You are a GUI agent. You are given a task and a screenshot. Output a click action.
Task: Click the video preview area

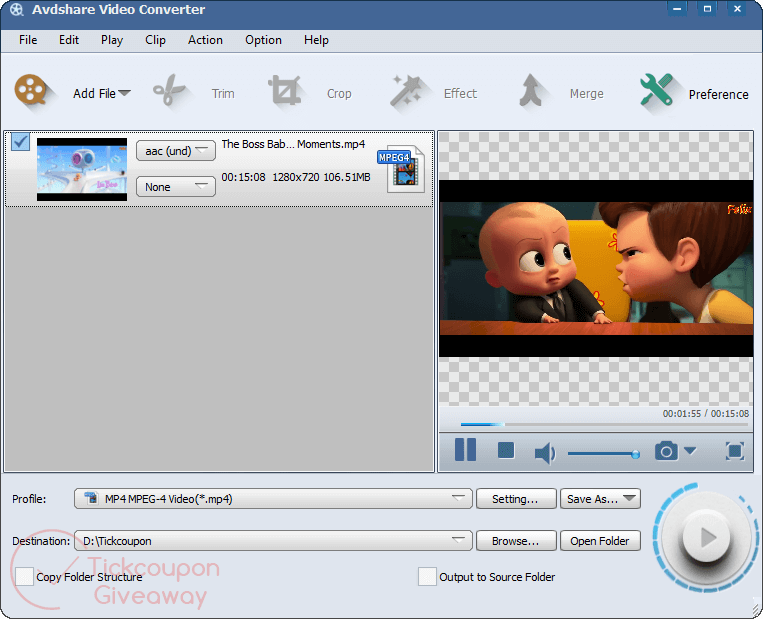[x=596, y=268]
